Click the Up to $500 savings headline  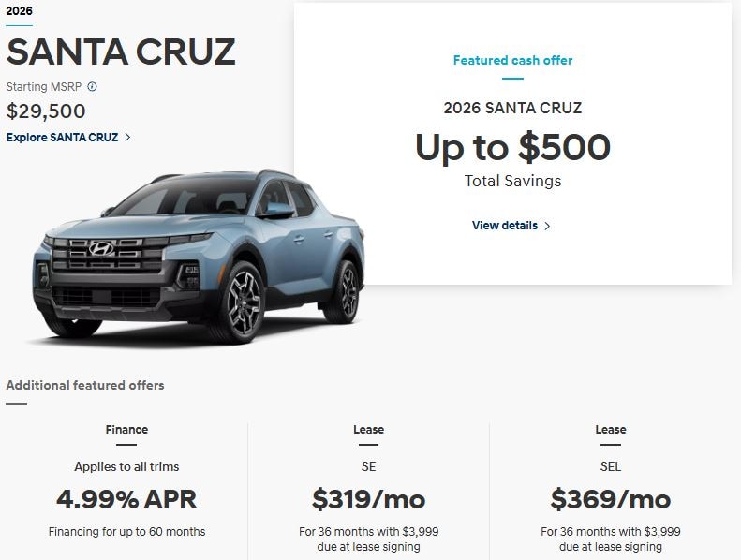[512, 147]
